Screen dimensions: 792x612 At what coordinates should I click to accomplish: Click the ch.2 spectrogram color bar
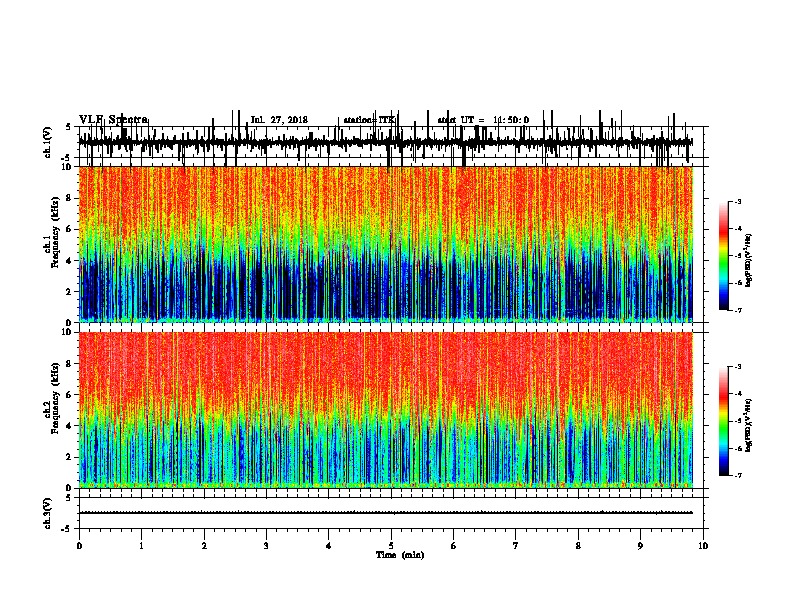[x=723, y=421]
